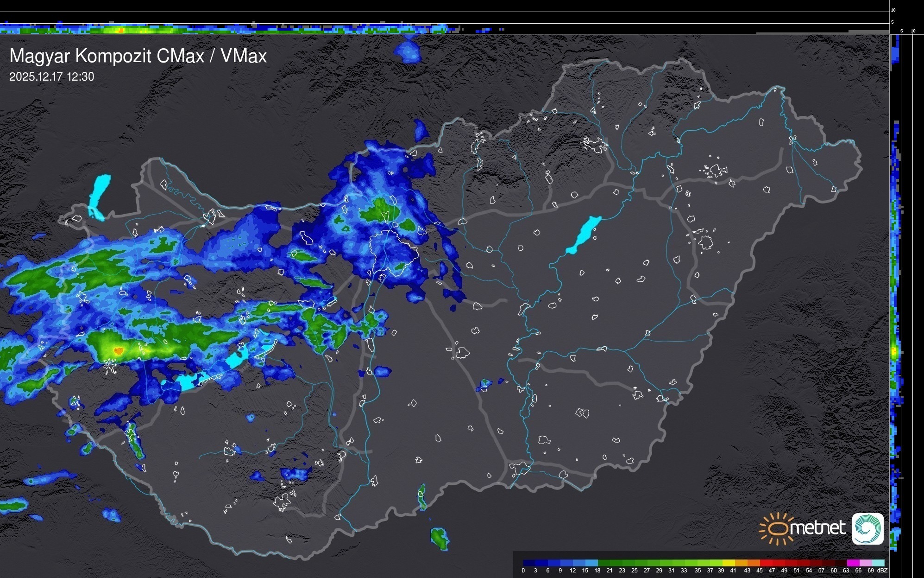This screenshot has height=578, width=924.
Task: Click the Budapest city outline
Action: (x=394, y=253)
